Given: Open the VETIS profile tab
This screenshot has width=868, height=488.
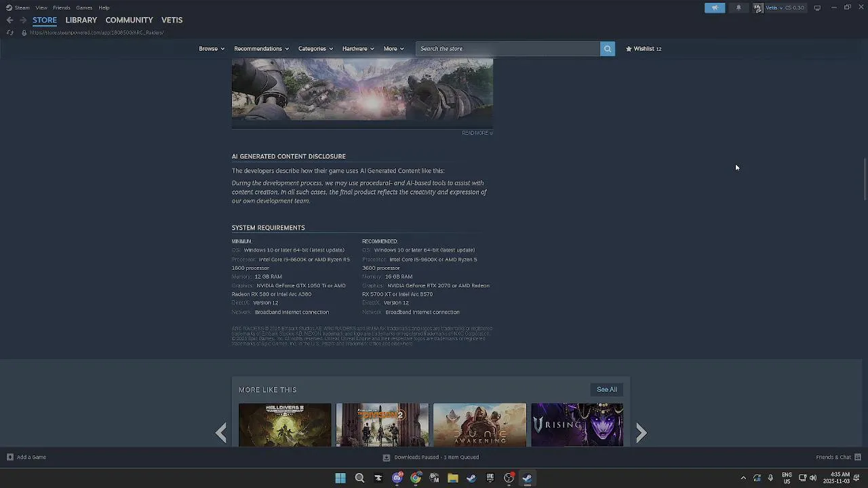Looking at the screenshot, I should pos(172,20).
